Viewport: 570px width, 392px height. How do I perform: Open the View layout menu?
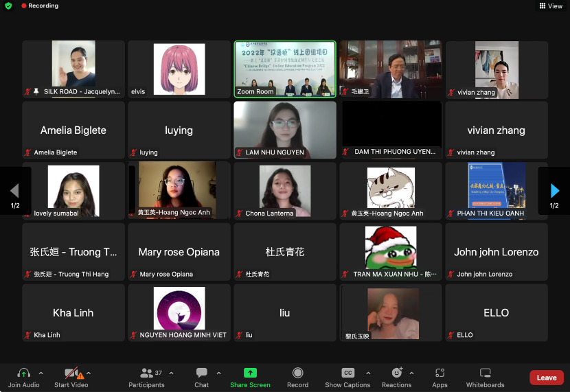(551, 6)
